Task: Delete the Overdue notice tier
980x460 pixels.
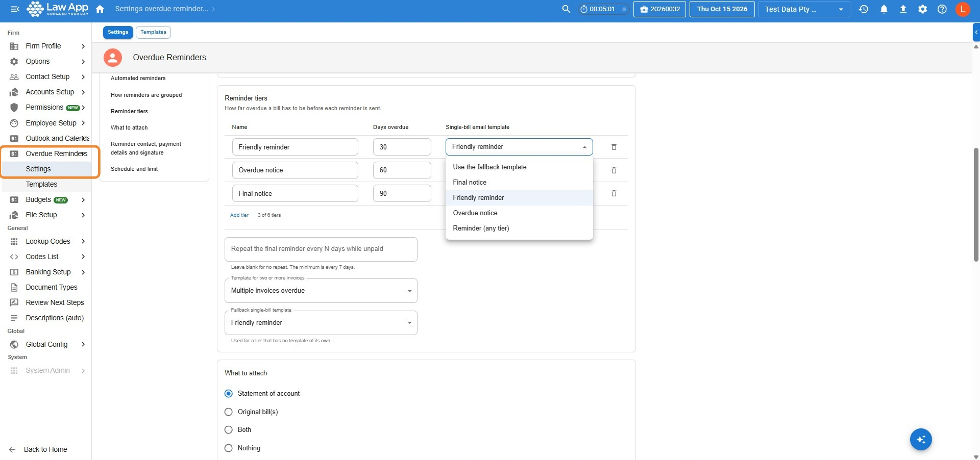Action: [614, 170]
